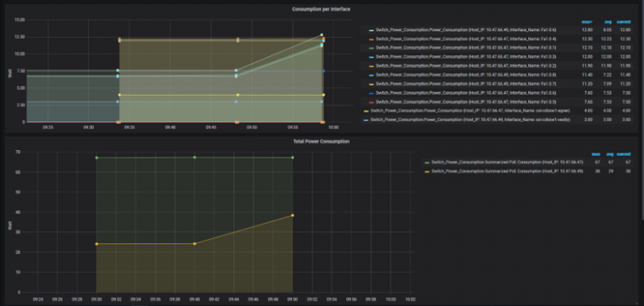Screen dimensions: 644x306
Task: Sort interface legend by avg column header
Action: [608, 22]
